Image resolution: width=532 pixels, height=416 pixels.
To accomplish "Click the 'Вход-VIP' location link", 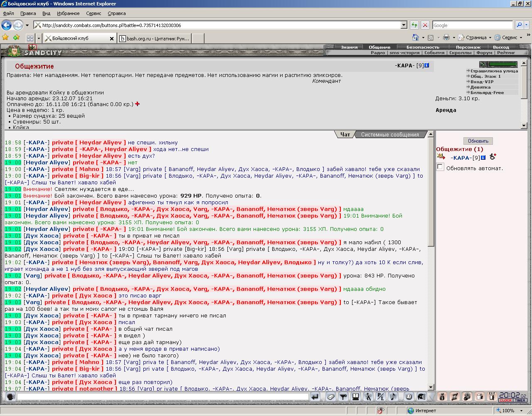I will click(x=482, y=82).
